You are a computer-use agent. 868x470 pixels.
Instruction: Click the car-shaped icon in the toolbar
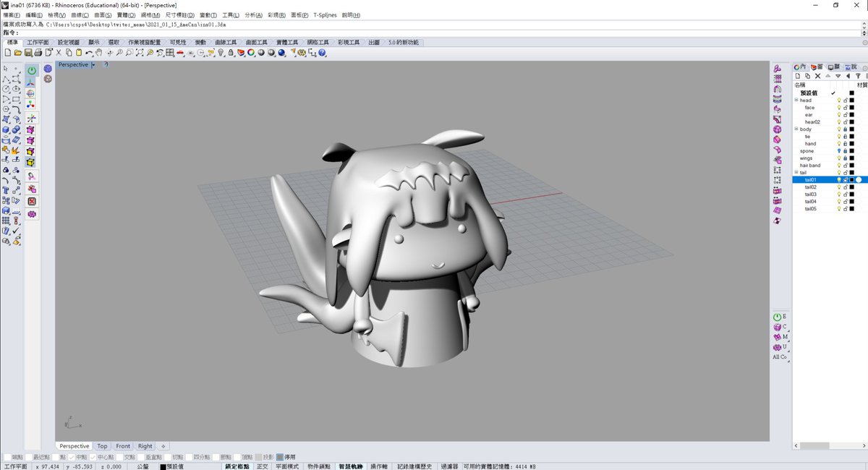pyautogui.click(x=180, y=53)
